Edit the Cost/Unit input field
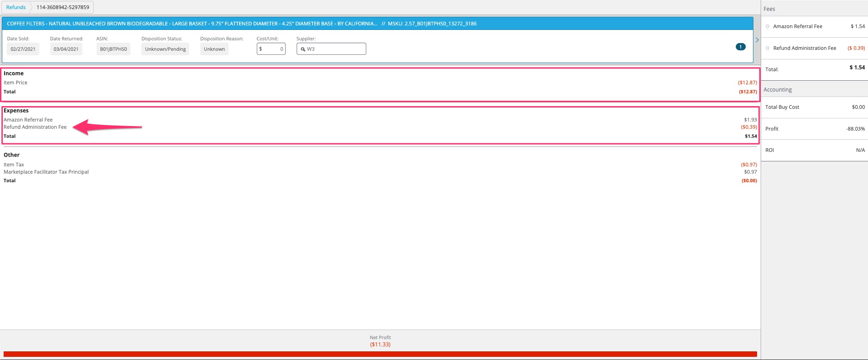The width and height of the screenshot is (868, 360). [x=271, y=49]
